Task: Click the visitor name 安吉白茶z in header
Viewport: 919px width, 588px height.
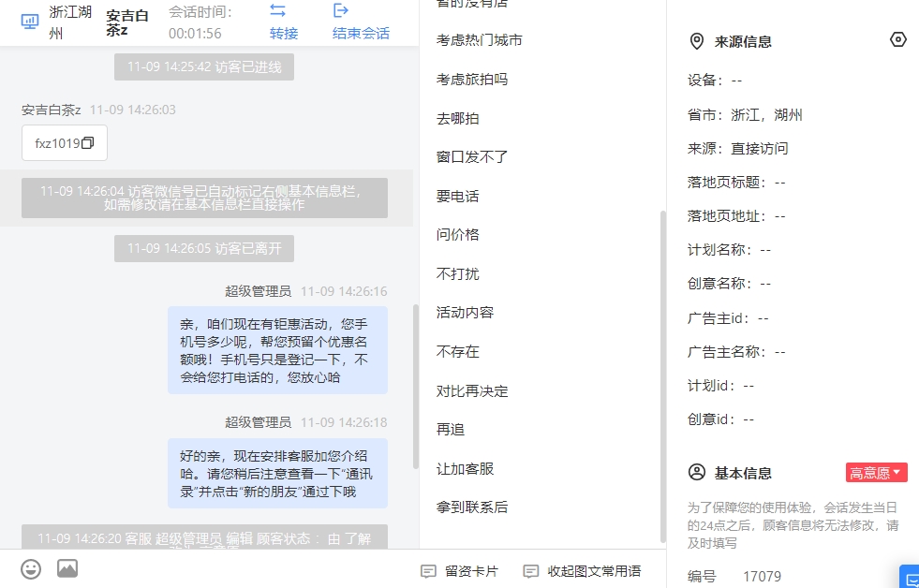Action: 127,22
